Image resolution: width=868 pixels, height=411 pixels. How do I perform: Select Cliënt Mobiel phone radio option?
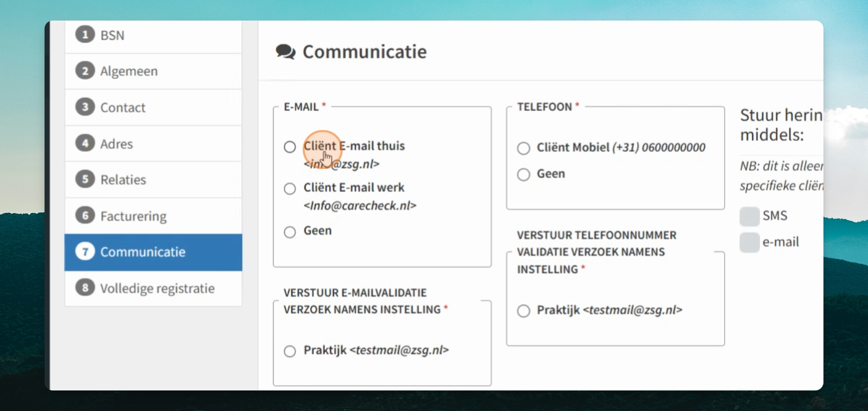[524, 148]
